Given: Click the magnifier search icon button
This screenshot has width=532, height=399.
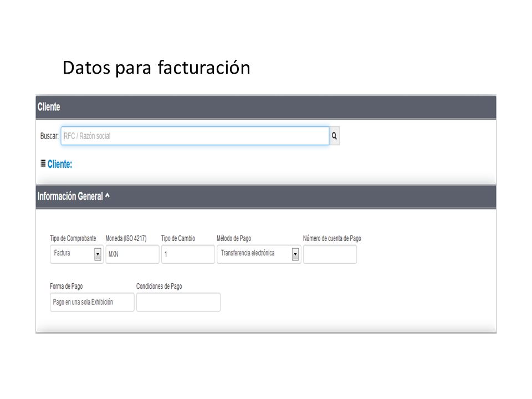Looking at the screenshot, I should tap(334, 136).
